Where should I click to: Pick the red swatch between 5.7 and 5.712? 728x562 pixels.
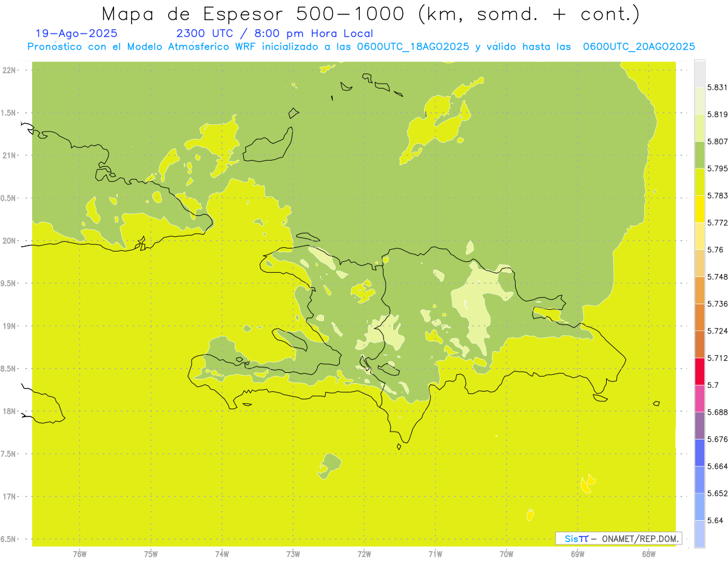(x=699, y=371)
